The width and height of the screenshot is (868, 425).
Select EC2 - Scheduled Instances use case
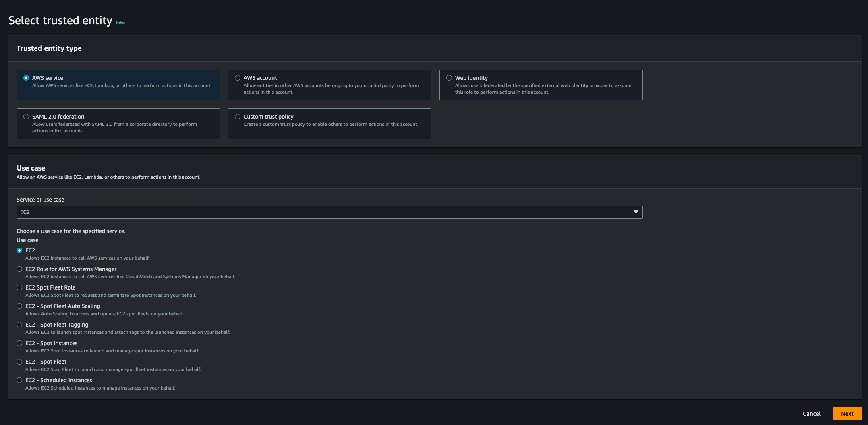[x=19, y=380]
